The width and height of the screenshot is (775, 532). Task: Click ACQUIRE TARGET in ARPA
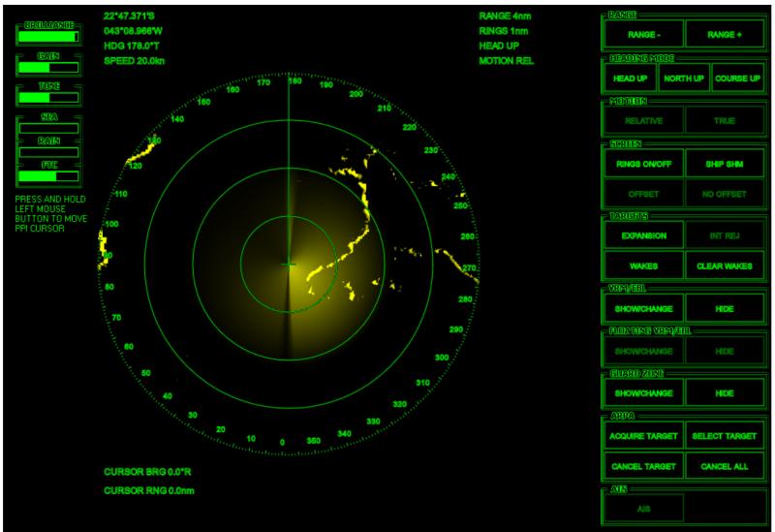643,436
